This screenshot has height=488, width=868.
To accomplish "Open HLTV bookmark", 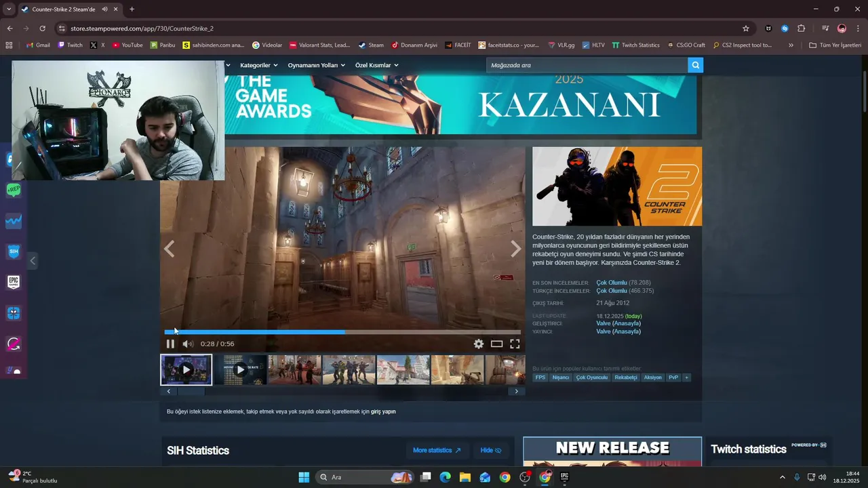I will point(593,45).
